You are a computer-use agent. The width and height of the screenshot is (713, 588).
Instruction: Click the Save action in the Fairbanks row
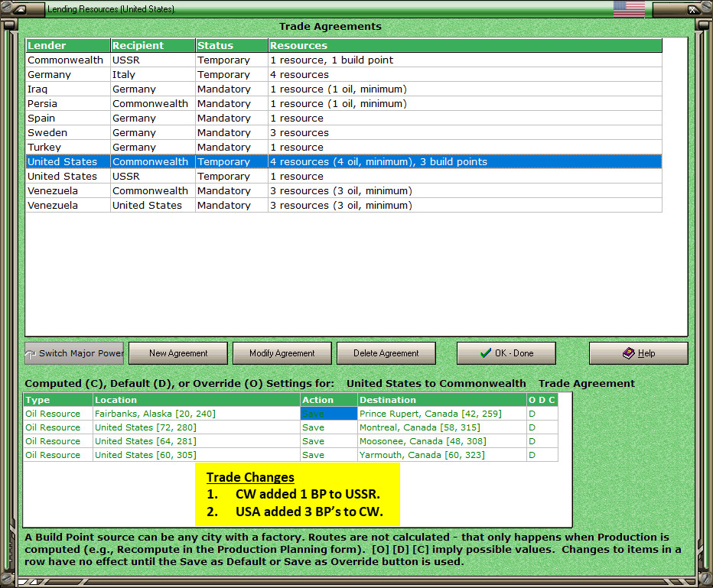[329, 414]
